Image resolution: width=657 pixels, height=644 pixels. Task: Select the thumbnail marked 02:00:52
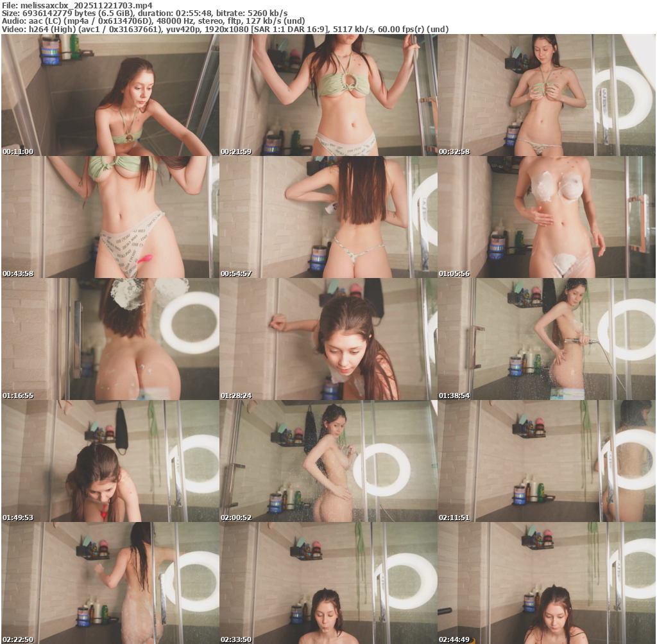[x=328, y=461]
